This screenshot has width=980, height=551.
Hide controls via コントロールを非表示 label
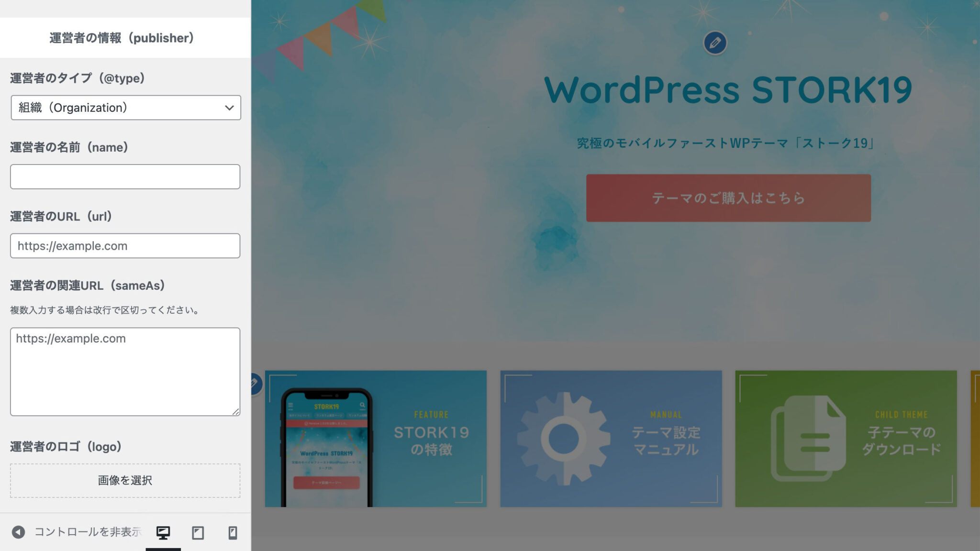coord(88,532)
